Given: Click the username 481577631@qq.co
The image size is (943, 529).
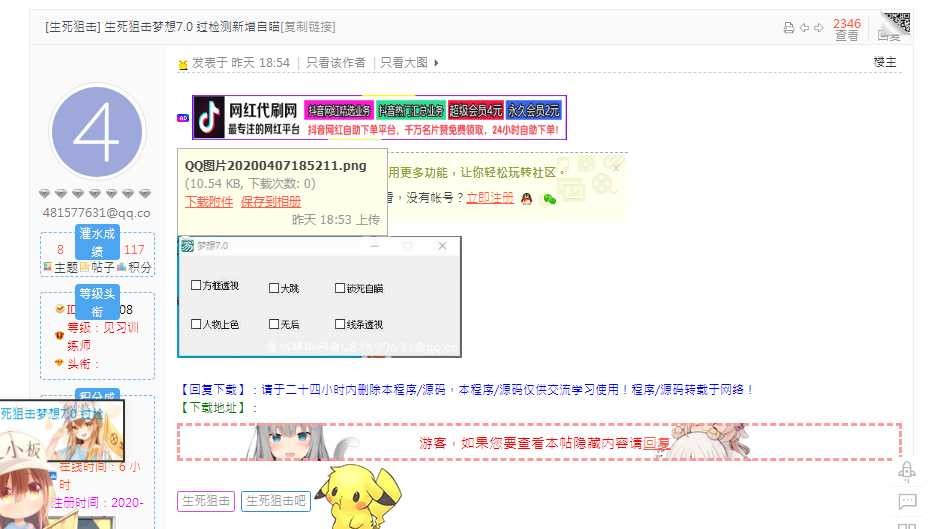Looking at the screenshot, I should [96, 213].
